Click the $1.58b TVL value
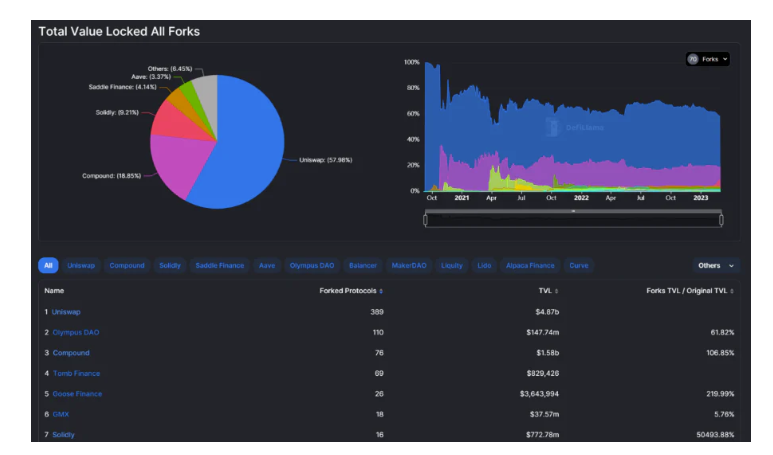773x455 pixels. click(548, 353)
